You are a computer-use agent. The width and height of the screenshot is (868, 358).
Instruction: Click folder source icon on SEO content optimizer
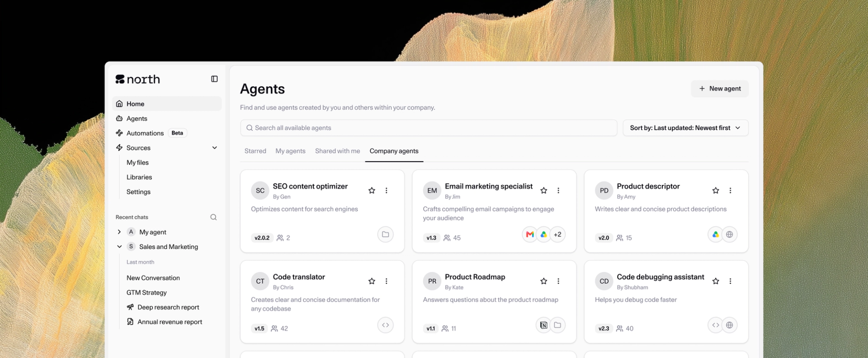(x=386, y=234)
